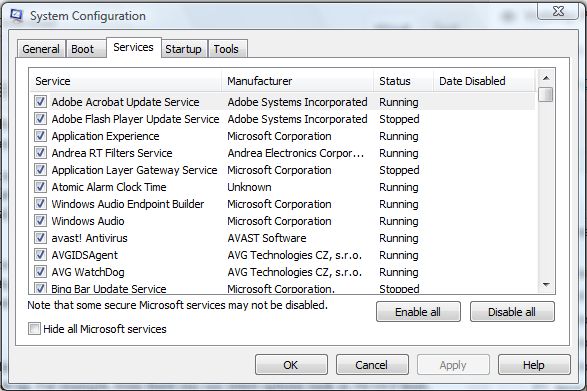Screen dimensions: 587x391
Task: Click Running status of Atomic Alarm Clock
Action: tap(399, 187)
